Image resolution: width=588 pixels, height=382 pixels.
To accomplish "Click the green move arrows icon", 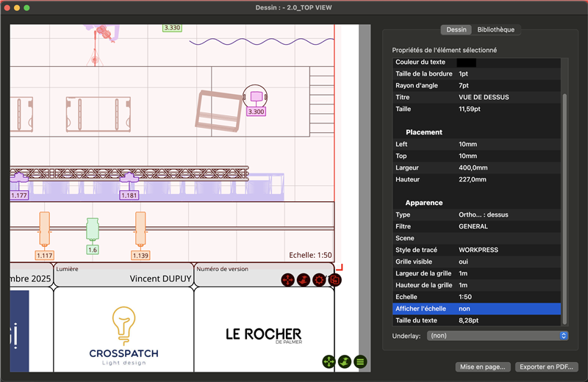I will (x=329, y=361).
